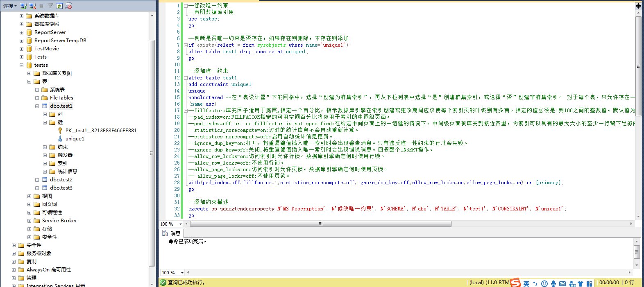Collapse the if exists block at line 7
644x287 pixels.
[186, 45]
